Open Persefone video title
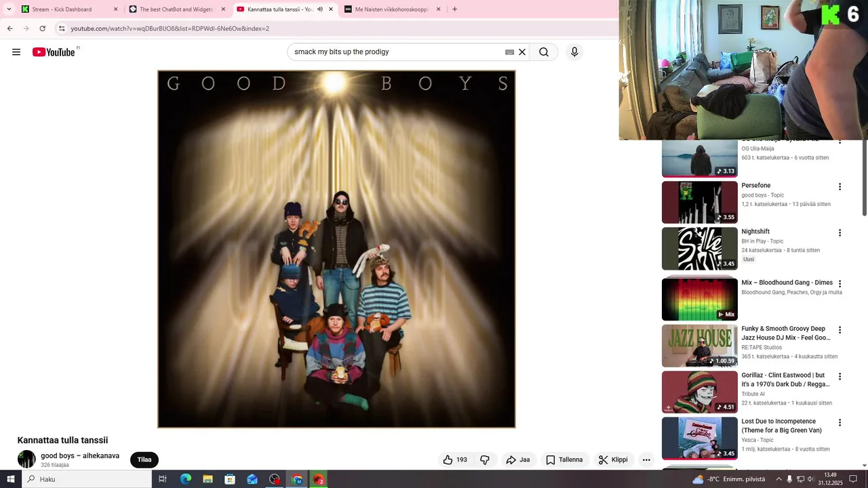The image size is (868, 488). pyautogui.click(x=756, y=185)
